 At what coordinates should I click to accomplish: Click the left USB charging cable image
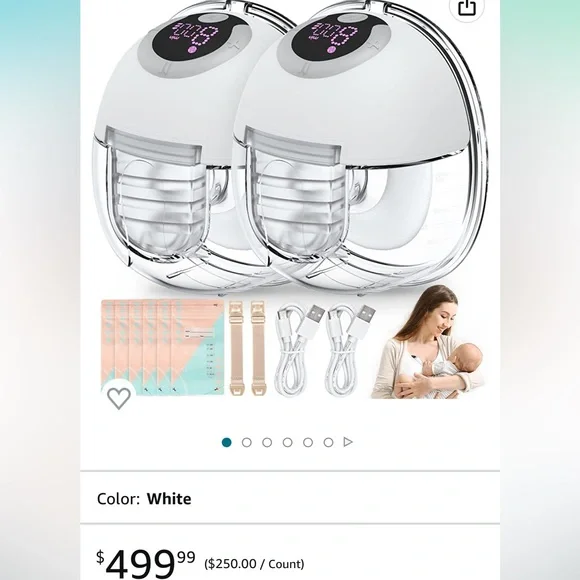pos(299,350)
